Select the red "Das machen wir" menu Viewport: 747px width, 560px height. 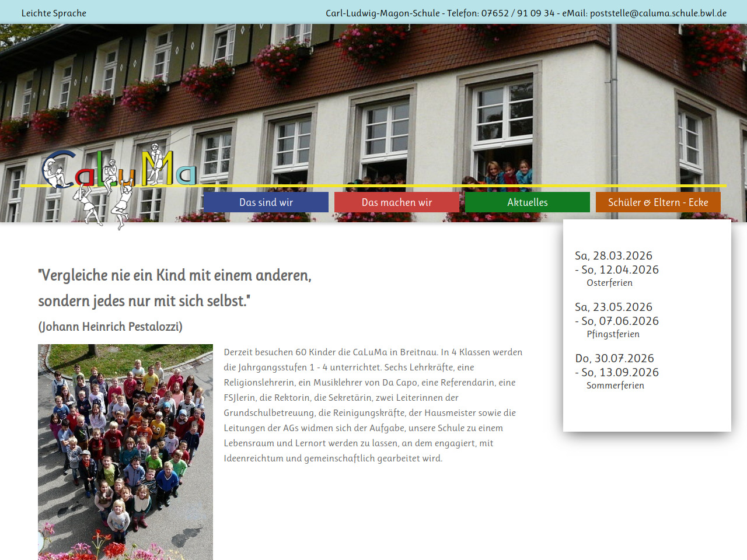pos(397,202)
